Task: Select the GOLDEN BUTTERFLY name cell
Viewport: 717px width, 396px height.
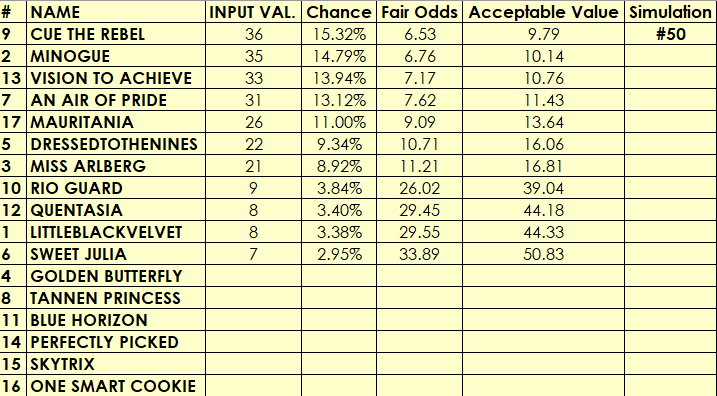Action: [116, 276]
